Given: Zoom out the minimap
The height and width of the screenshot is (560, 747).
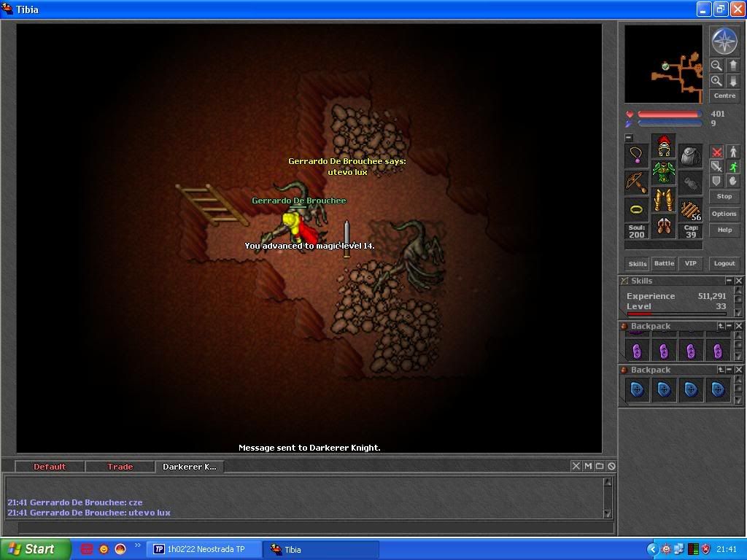Looking at the screenshot, I should click(x=716, y=65).
